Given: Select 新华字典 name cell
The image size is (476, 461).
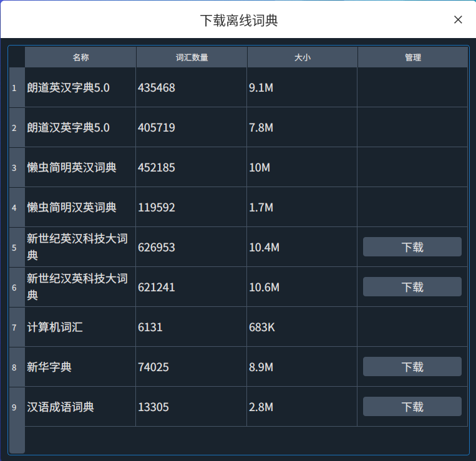Looking at the screenshot, I should 80,367.
